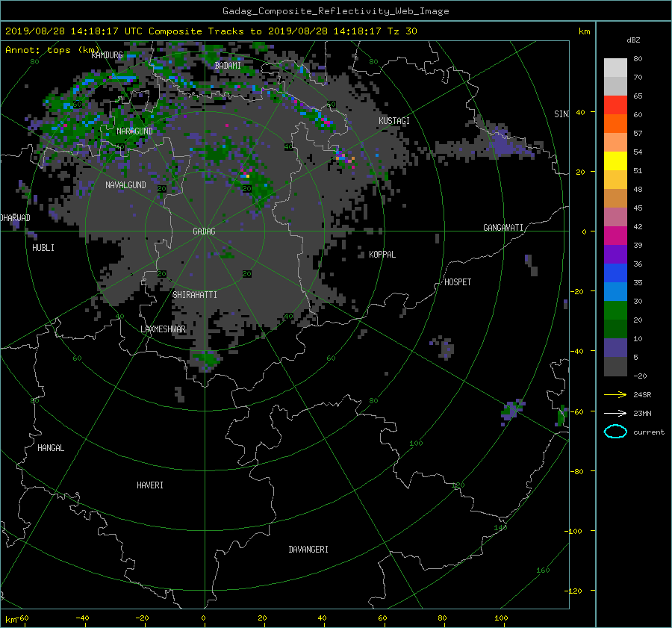Click the HANGAL town label
Viewport: 672px width, 628px height.
tap(51, 447)
